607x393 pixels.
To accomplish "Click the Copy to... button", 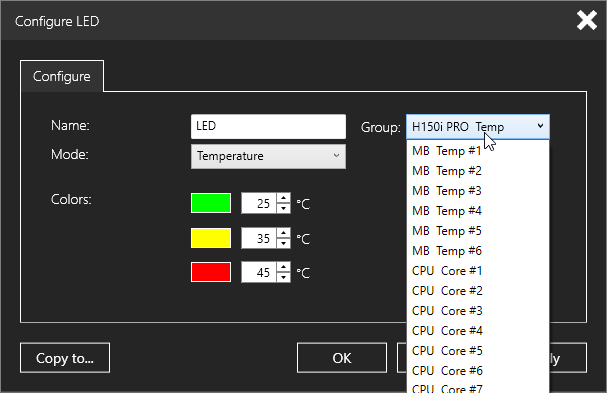I will coord(65,358).
